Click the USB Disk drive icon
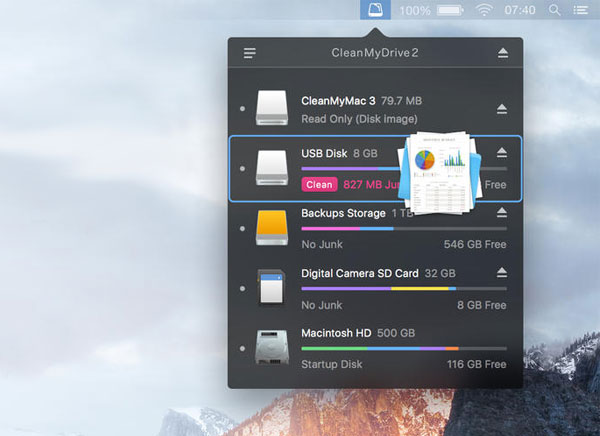This screenshot has height=436, width=600. [272, 168]
